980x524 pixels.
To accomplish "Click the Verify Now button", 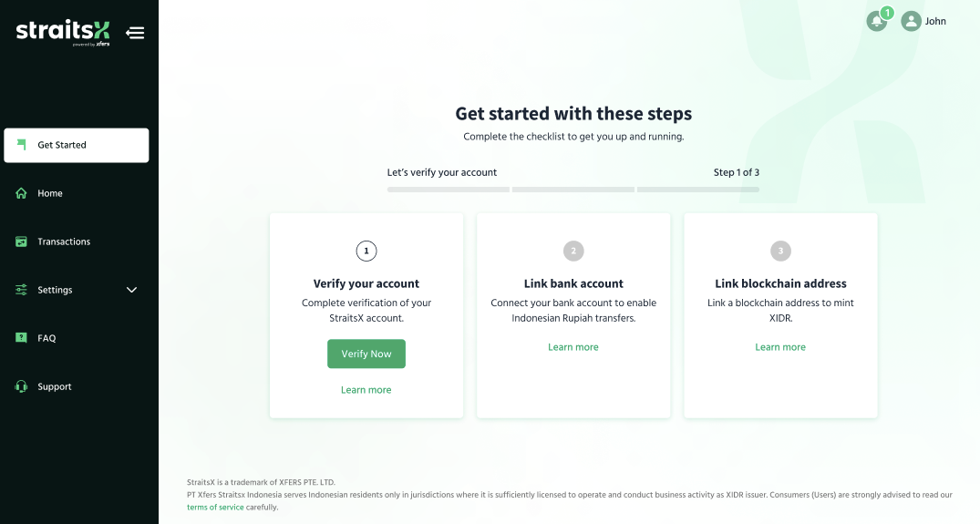I will pyautogui.click(x=366, y=354).
